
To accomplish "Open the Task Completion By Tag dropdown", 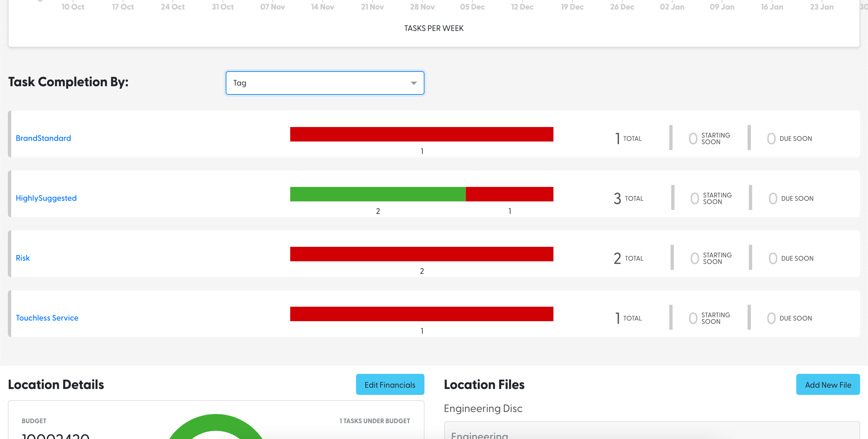I will pyautogui.click(x=325, y=83).
